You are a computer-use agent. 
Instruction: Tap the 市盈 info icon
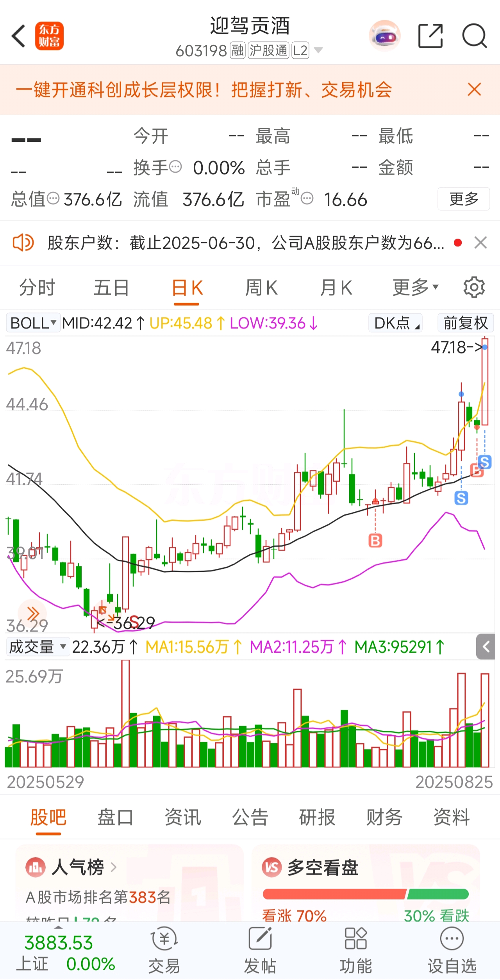307,198
